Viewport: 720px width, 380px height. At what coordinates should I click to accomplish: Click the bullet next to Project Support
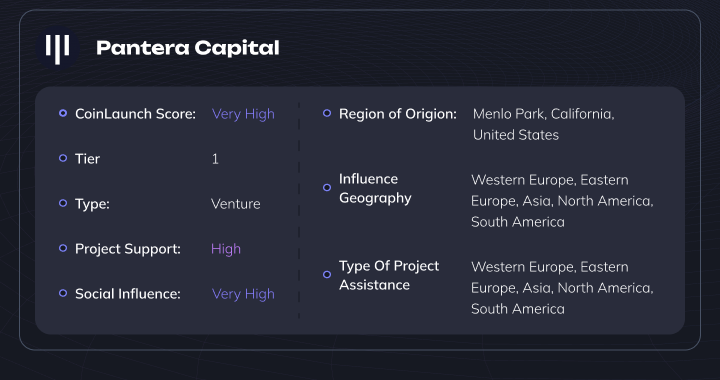(x=63, y=248)
